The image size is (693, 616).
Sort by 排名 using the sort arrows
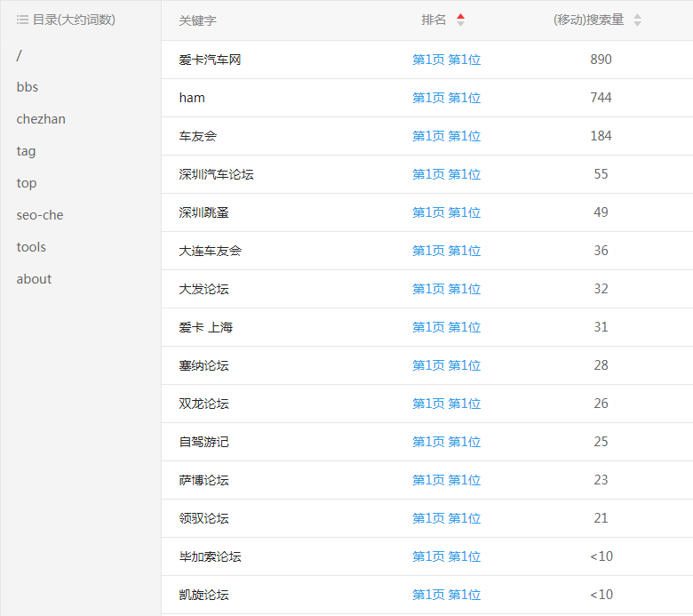click(459, 20)
